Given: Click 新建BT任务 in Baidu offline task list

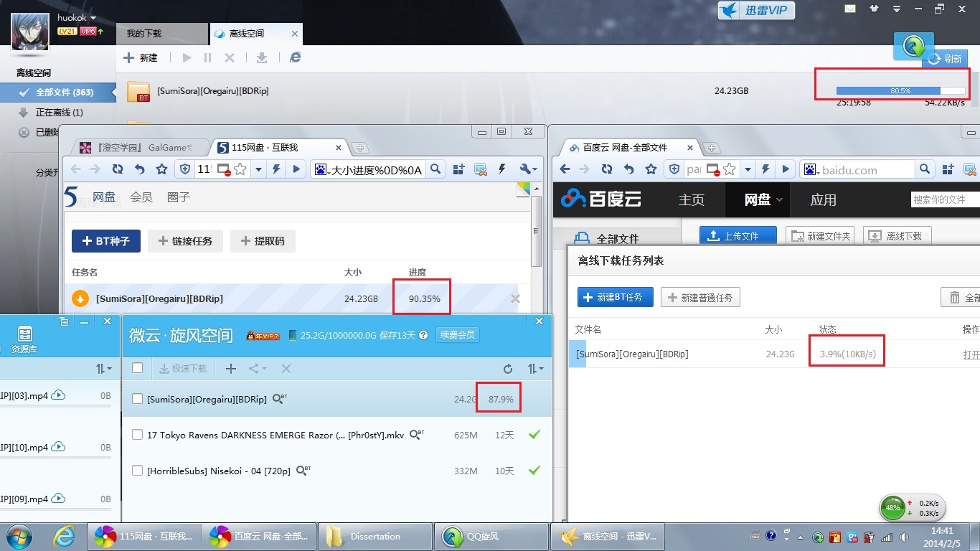Looking at the screenshot, I should (x=616, y=297).
